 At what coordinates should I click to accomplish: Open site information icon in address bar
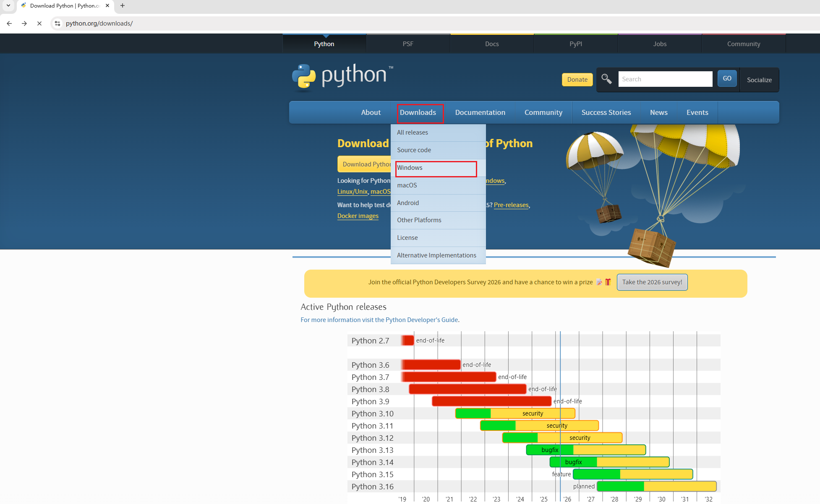(57, 23)
